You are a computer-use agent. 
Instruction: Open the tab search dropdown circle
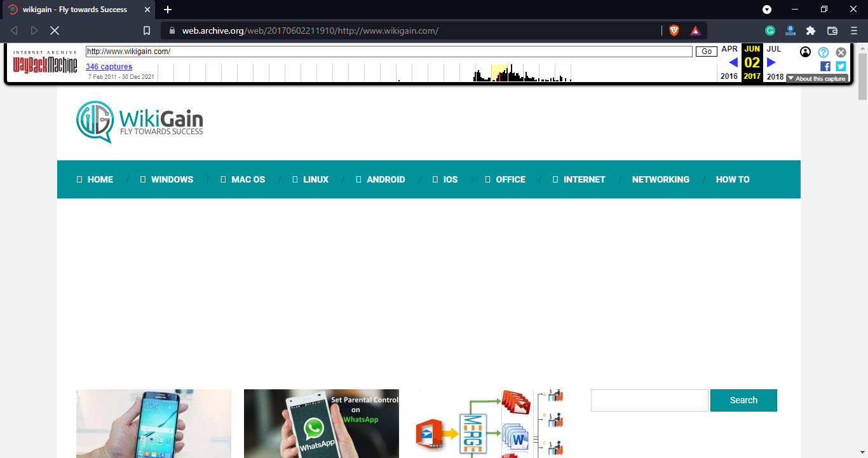767,10
